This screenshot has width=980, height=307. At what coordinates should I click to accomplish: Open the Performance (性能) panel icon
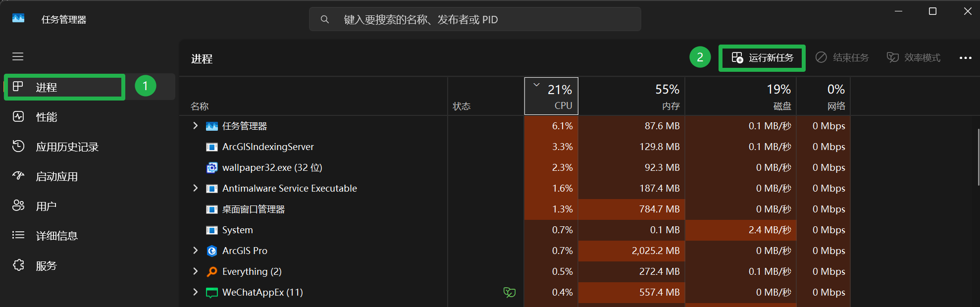18,117
